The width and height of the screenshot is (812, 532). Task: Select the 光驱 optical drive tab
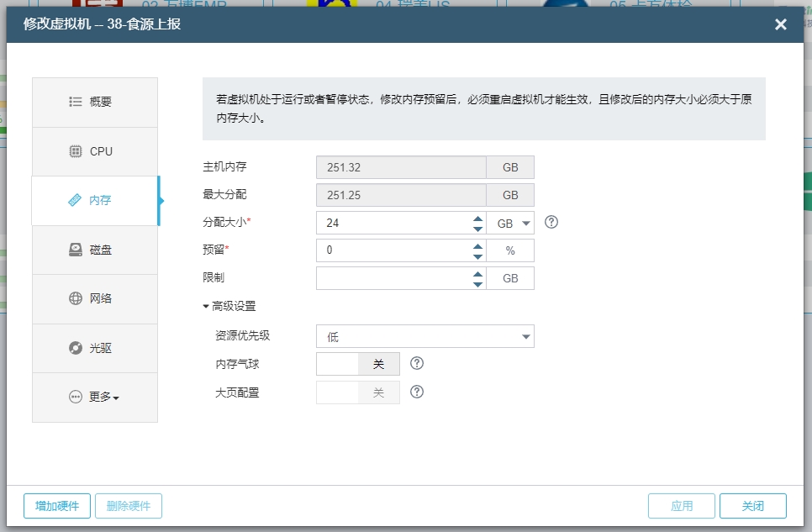click(x=94, y=348)
